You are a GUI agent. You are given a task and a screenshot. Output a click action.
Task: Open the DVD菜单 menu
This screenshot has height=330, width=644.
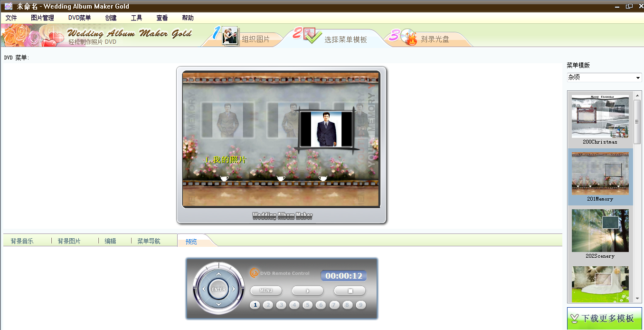(79, 18)
